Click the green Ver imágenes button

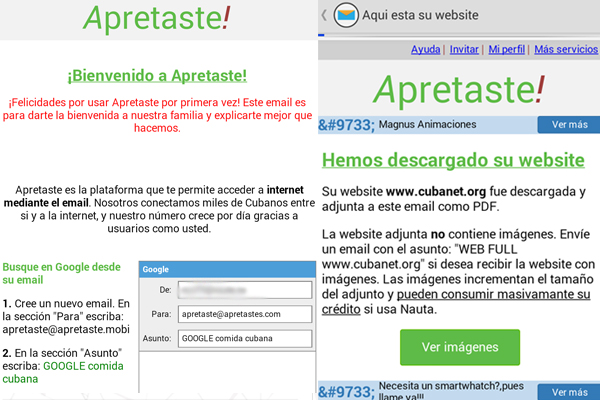point(460,347)
